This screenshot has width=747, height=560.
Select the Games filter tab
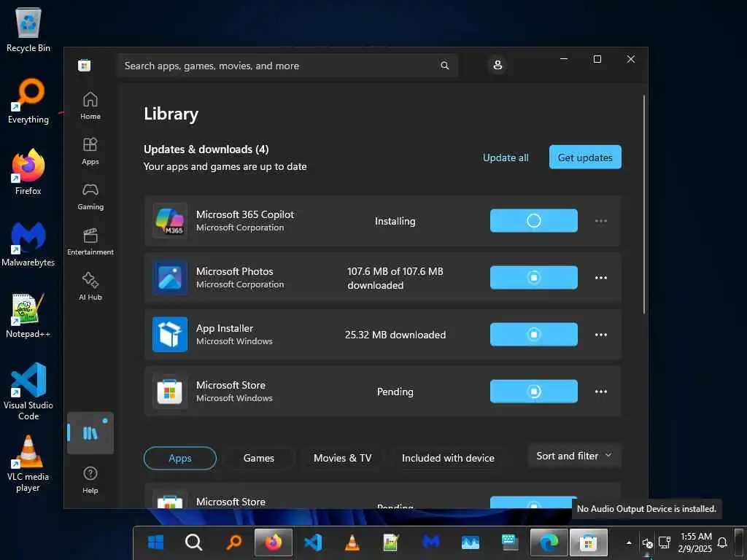coord(259,458)
